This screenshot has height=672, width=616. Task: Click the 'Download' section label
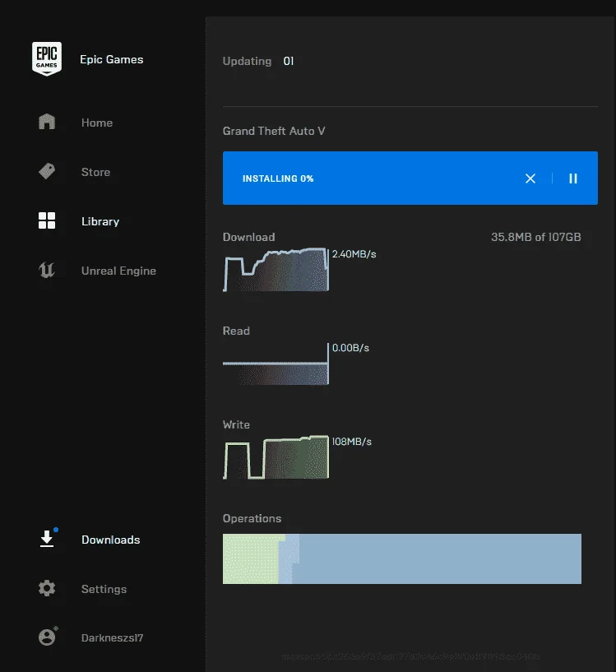pos(248,237)
